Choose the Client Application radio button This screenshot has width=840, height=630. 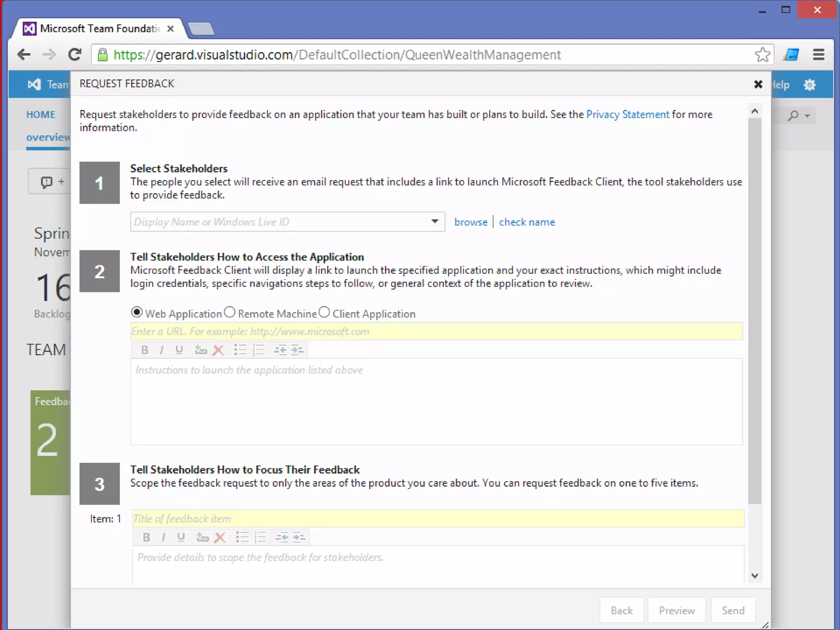coord(324,313)
